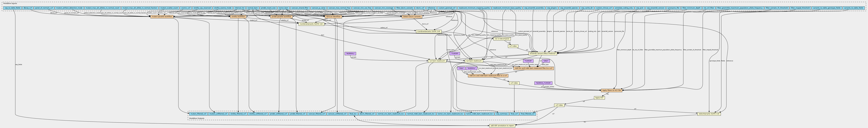
Task: Click the run vt decompose step
Action: pyautogui.click(x=502, y=39)
